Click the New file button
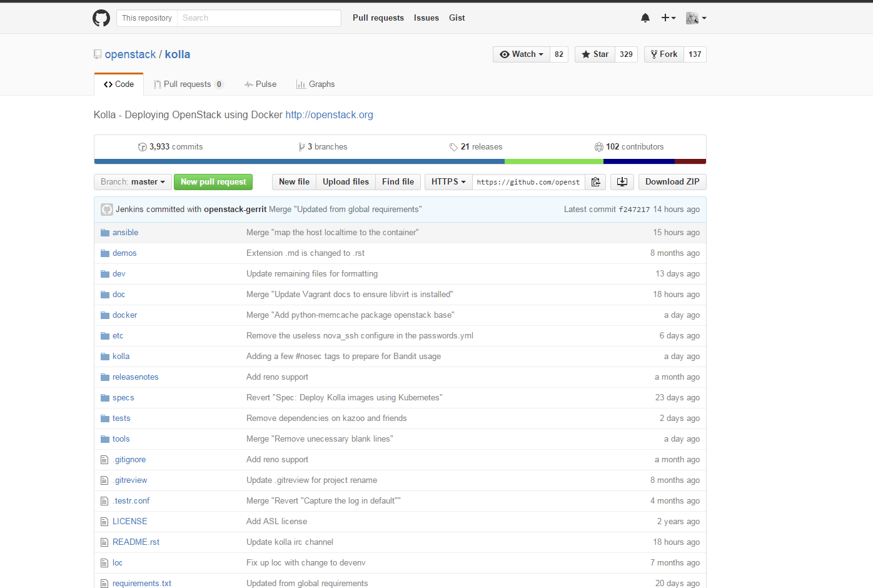 pos(294,182)
